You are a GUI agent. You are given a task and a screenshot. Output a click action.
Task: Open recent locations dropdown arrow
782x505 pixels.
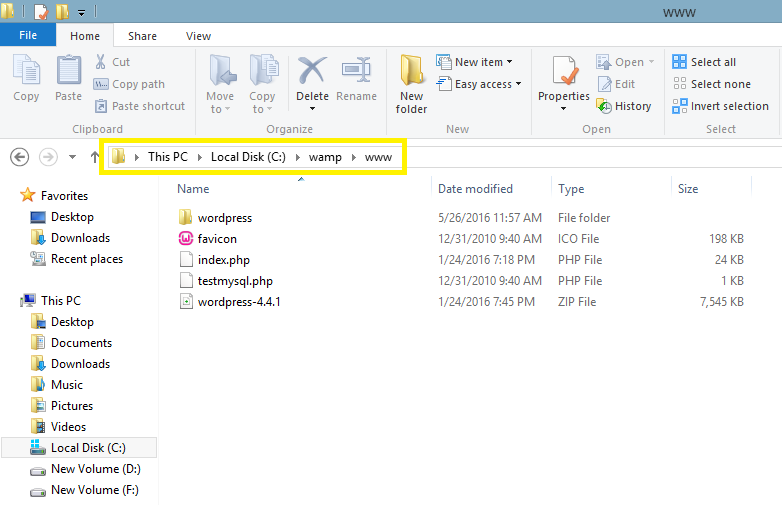72,158
